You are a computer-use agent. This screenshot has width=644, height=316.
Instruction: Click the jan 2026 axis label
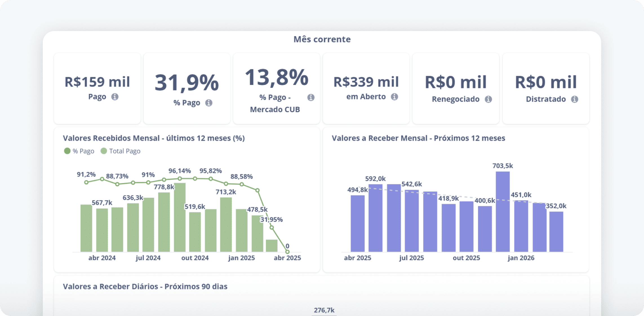pos(521,258)
